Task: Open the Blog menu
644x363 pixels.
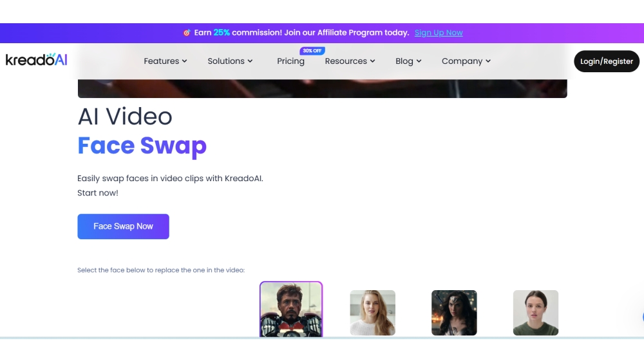Action: [x=408, y=61]
